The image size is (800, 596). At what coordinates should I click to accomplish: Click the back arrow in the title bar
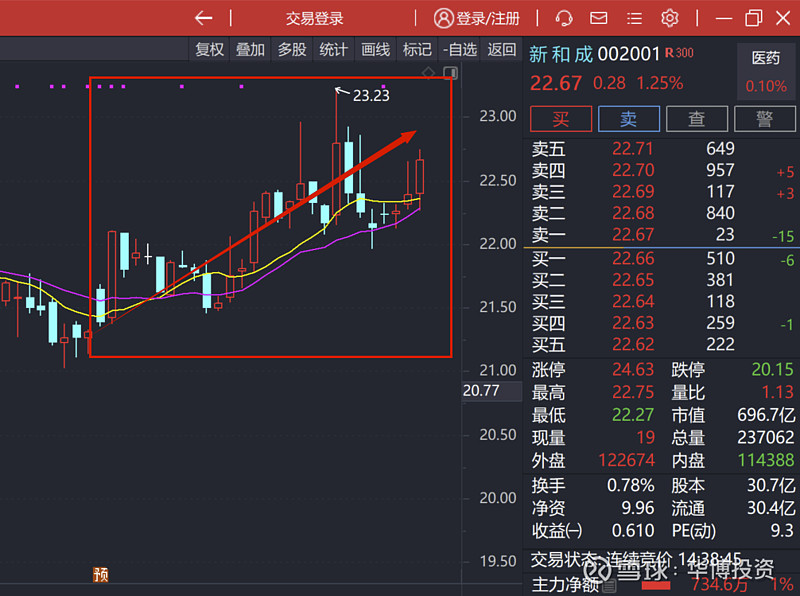coord(204,18)
